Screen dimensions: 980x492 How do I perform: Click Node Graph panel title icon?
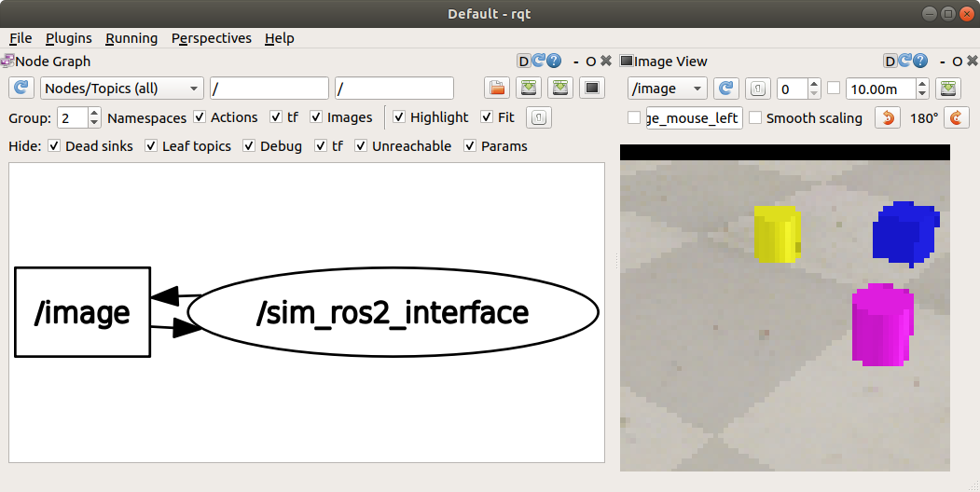click(x=7, y=61)
